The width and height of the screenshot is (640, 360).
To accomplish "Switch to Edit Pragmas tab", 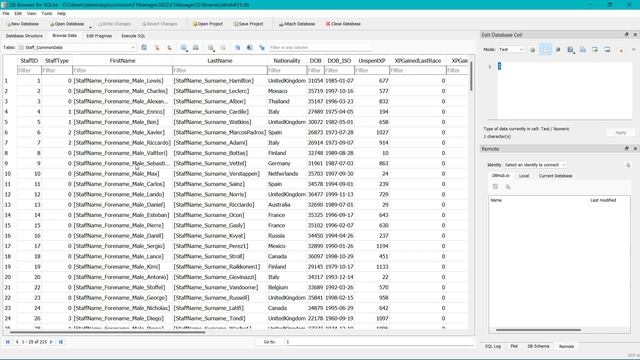I will click(x=99, y=36).
